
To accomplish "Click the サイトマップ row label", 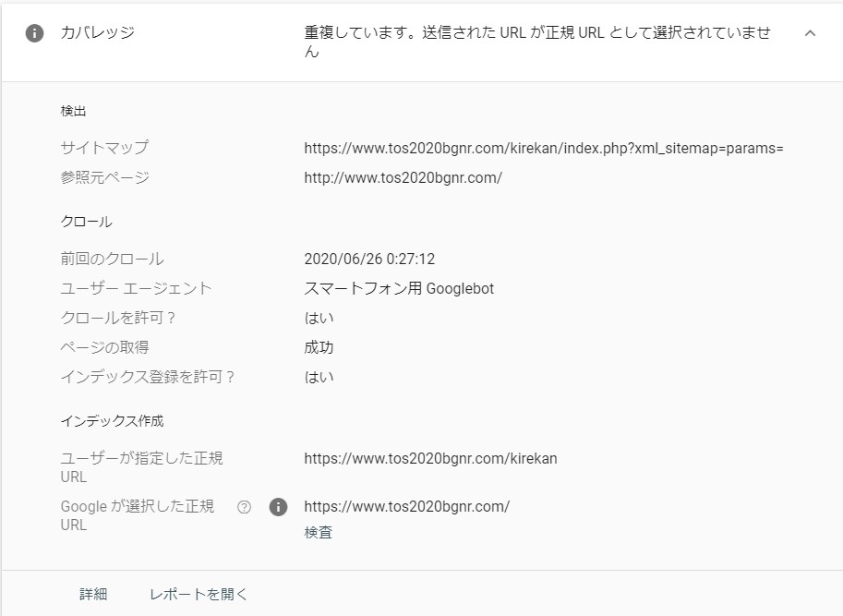I will coord(104,147).
